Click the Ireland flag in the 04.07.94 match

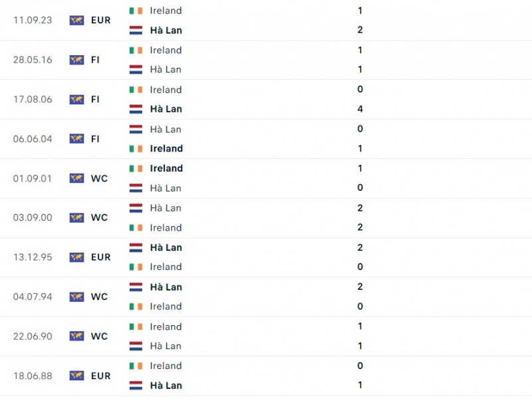[136, 307]
